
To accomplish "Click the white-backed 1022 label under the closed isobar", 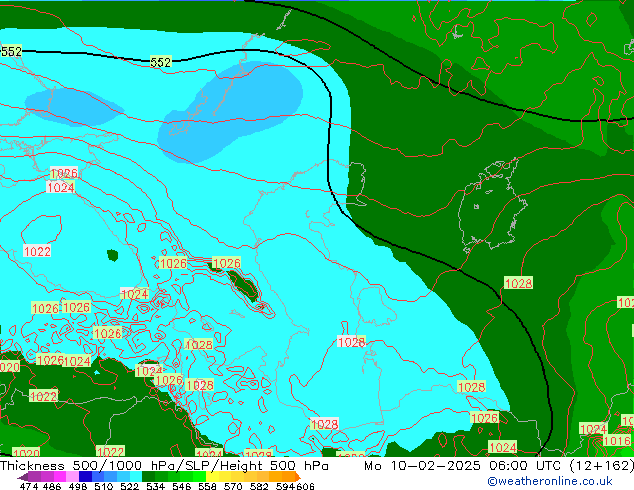I will tap(37, 251).
